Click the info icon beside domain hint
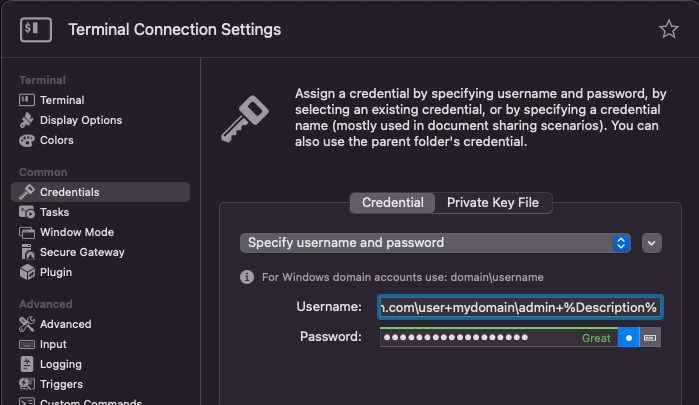This screenshot has height=405, width=699. (246, 277)
